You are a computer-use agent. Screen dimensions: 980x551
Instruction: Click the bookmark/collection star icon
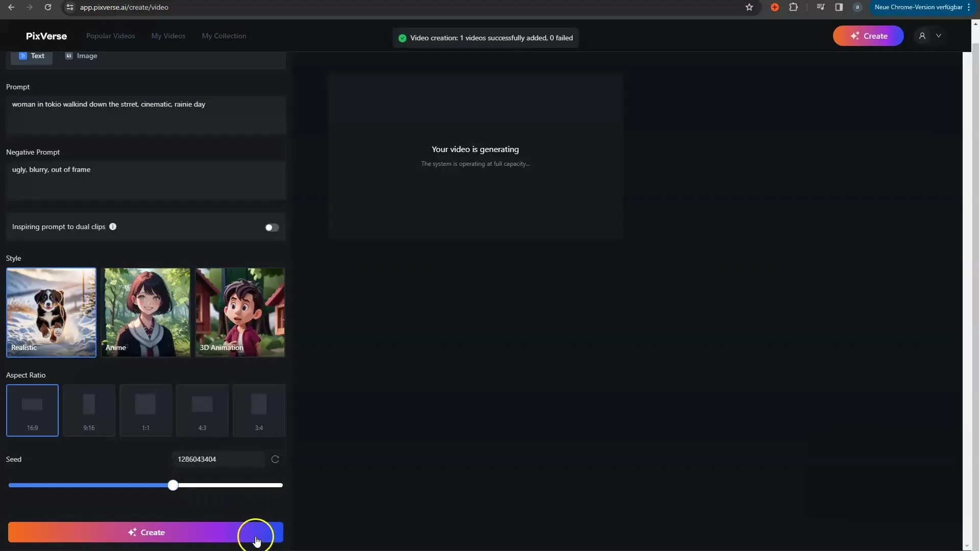[749, 7]
